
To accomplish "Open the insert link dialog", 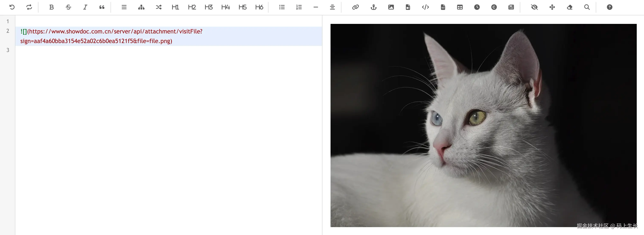I will tap(355, 7).
